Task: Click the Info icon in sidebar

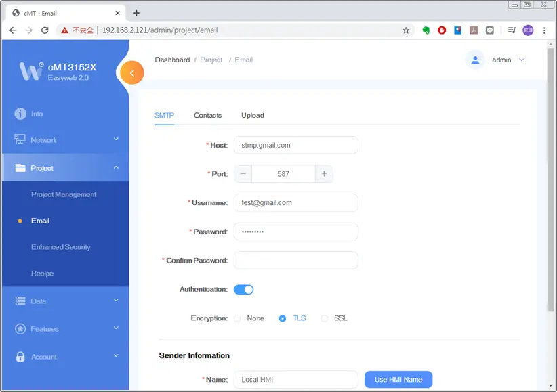Action: coord(20,114)
